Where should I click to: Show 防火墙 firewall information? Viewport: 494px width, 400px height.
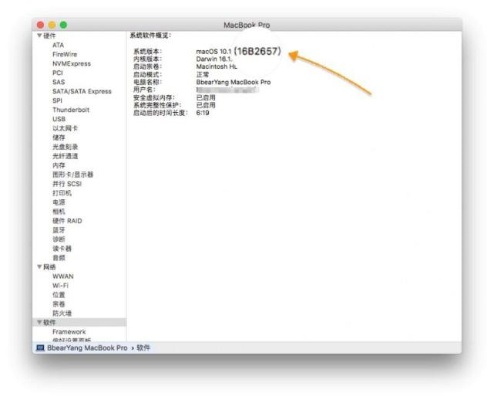tap(62, 313)
